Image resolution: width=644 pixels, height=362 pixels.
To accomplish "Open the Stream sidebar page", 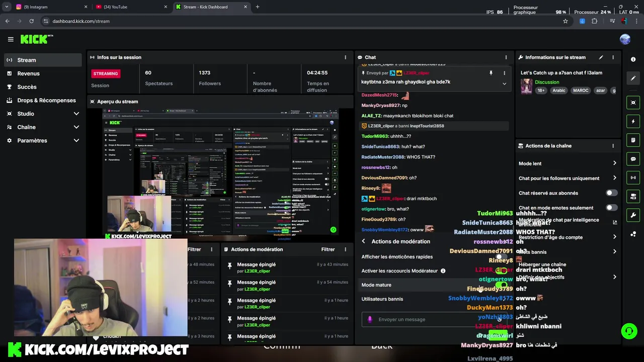I will tap(43, 60).
